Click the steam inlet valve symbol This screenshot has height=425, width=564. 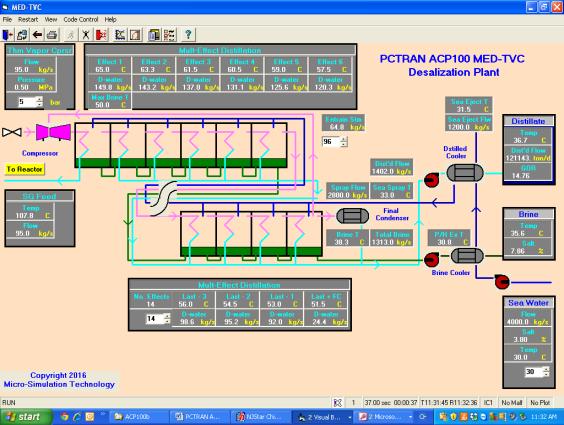(x=12, y=132)
